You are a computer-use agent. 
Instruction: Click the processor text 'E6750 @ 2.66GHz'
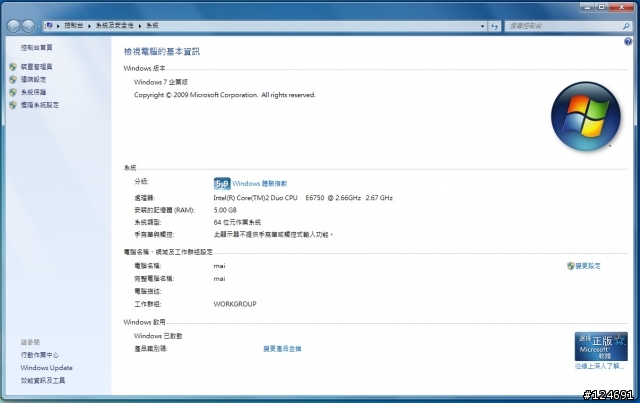pos(333,198)
